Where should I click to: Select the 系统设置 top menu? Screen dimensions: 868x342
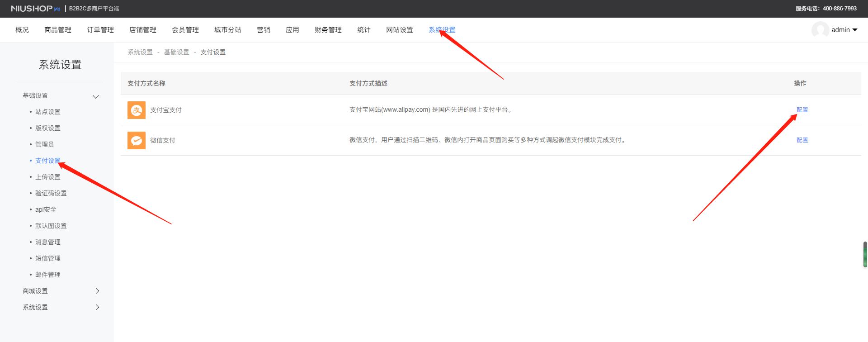coord(442,30)
